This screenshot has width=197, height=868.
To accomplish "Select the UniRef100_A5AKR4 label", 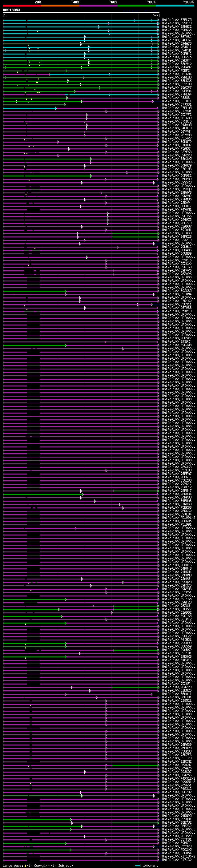I will point(177,149).
